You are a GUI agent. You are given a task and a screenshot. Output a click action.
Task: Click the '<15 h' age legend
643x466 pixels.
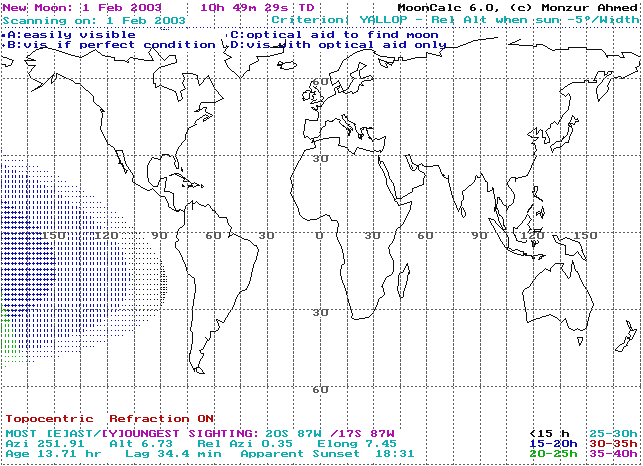[550, 434]
